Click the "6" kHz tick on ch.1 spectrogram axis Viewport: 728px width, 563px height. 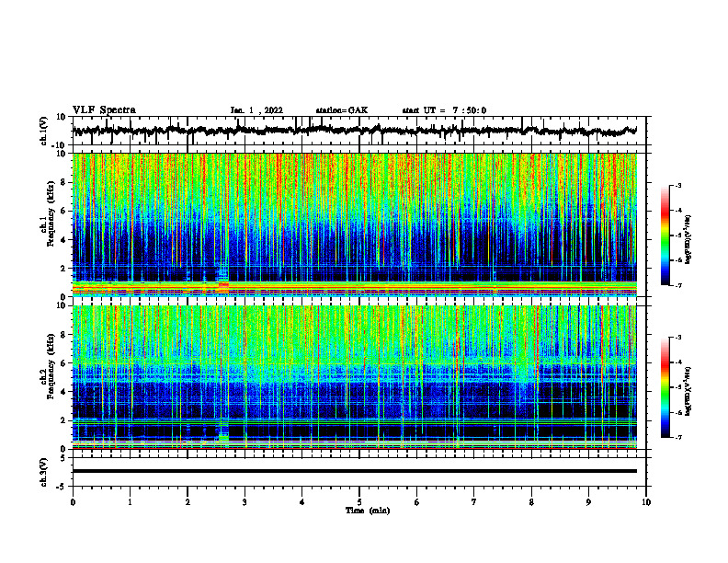(65, 211)
